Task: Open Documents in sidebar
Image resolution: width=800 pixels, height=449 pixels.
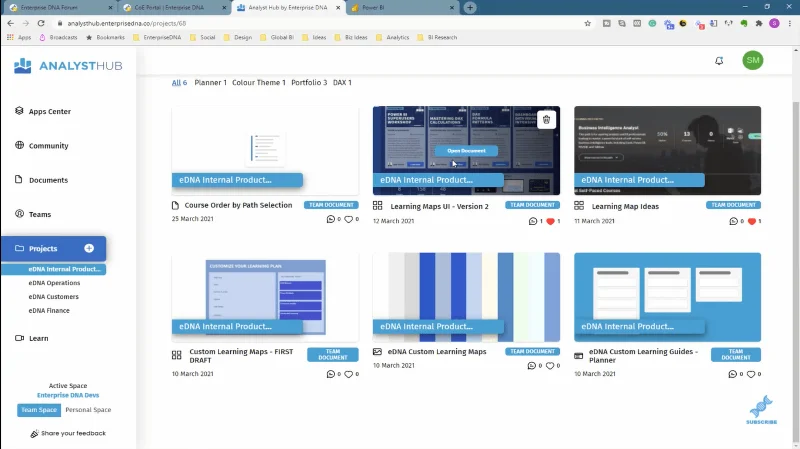Action: tap(41, 180)
